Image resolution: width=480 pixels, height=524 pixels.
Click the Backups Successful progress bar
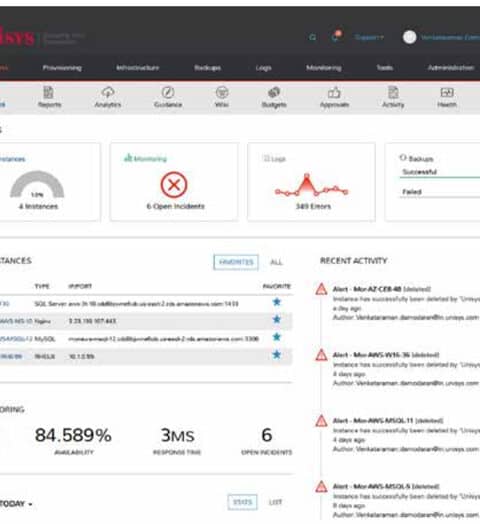440,177
